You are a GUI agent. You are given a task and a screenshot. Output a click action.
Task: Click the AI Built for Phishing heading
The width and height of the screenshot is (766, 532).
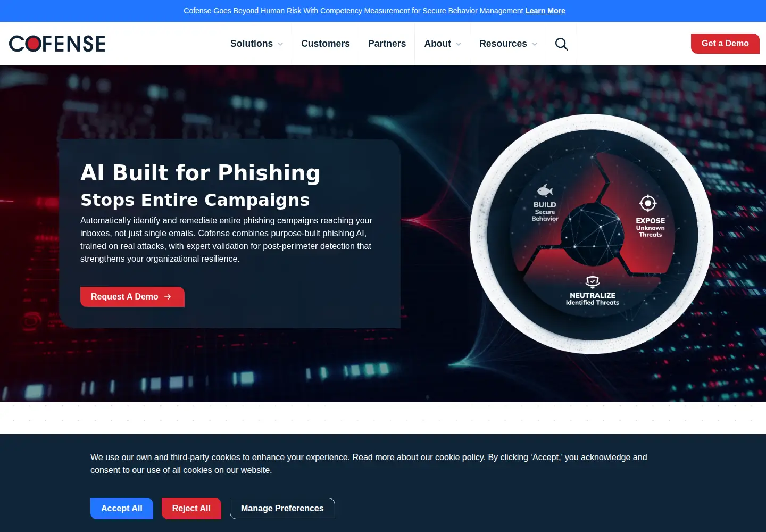[201, 173]
